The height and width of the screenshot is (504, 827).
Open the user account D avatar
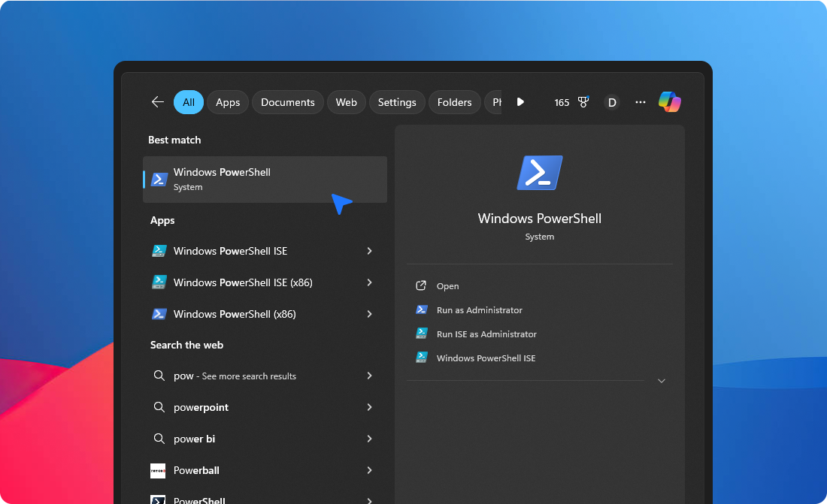(612, 102)
